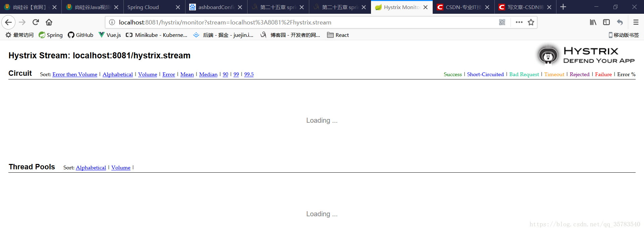Screen dimensions: 644x231
Task: Close the Spring Cloud tab
Action: tap(178, 7)
